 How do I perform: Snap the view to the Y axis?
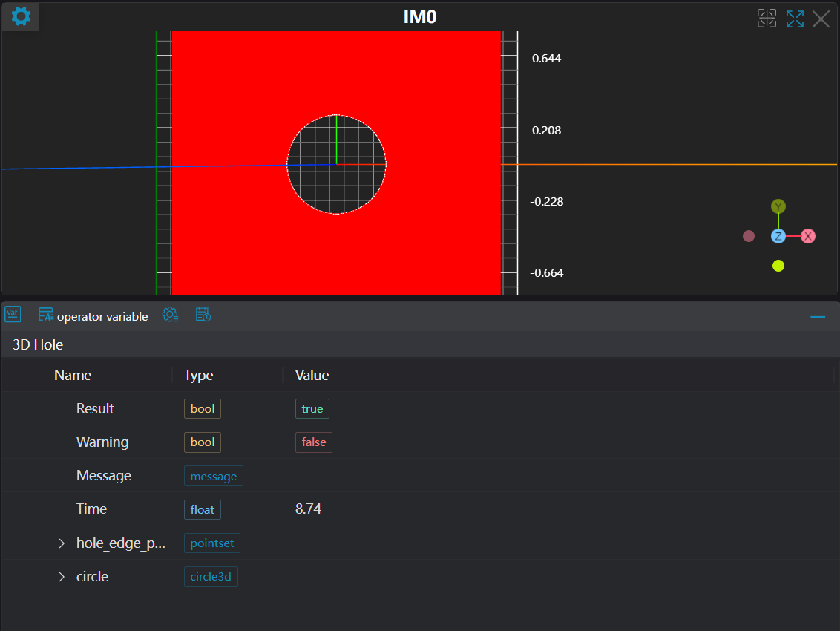click(778, 206)
